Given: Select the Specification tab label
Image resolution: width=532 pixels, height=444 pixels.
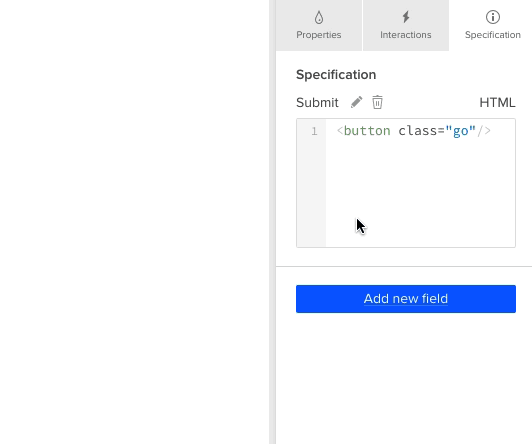Looking at the screenshot, I should coord(493,35).
